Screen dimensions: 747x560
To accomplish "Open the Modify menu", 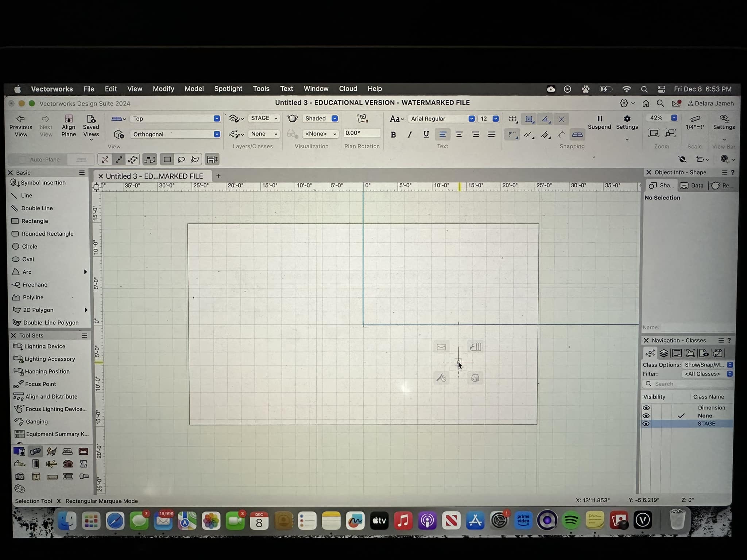I will 163,89.
